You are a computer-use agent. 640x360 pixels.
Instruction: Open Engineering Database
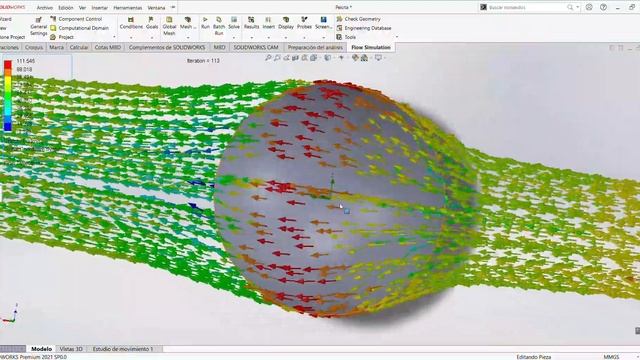[x=364, y=28]
